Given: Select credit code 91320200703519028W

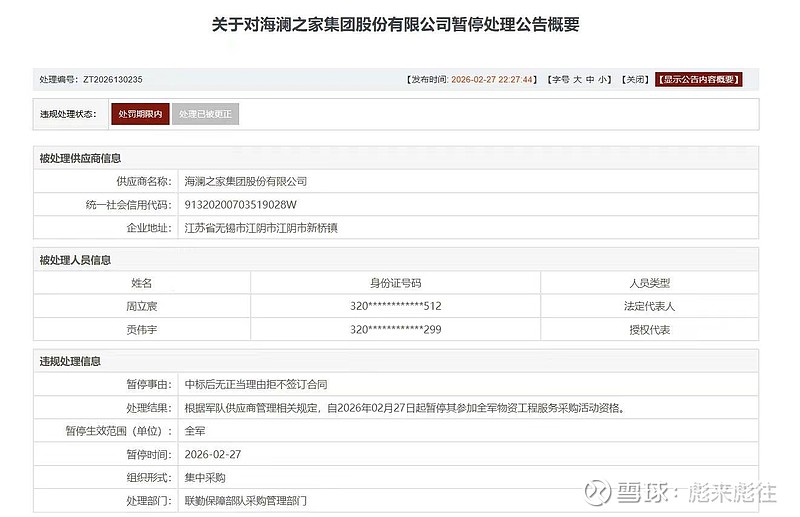Looking at the screenshot, I should coord(240,205).
